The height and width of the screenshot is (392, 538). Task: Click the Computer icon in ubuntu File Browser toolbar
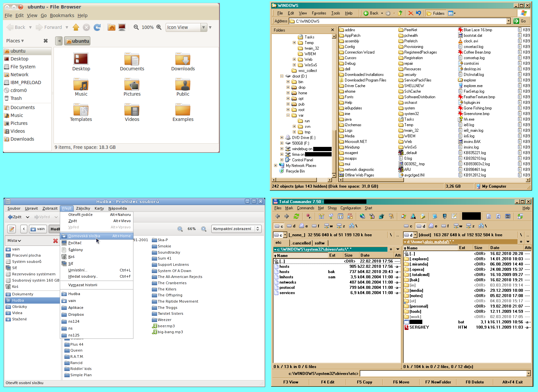tap(122, 27)
